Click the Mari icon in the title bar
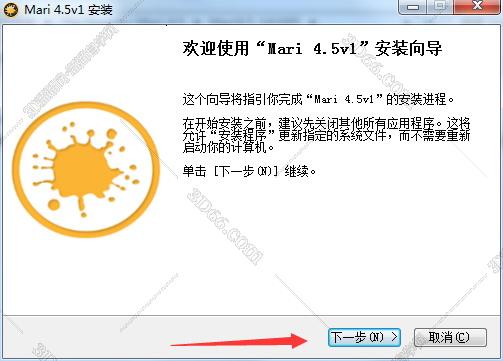Image resolution: width=503 pixels, height=361 pixels. click(11, 10)
